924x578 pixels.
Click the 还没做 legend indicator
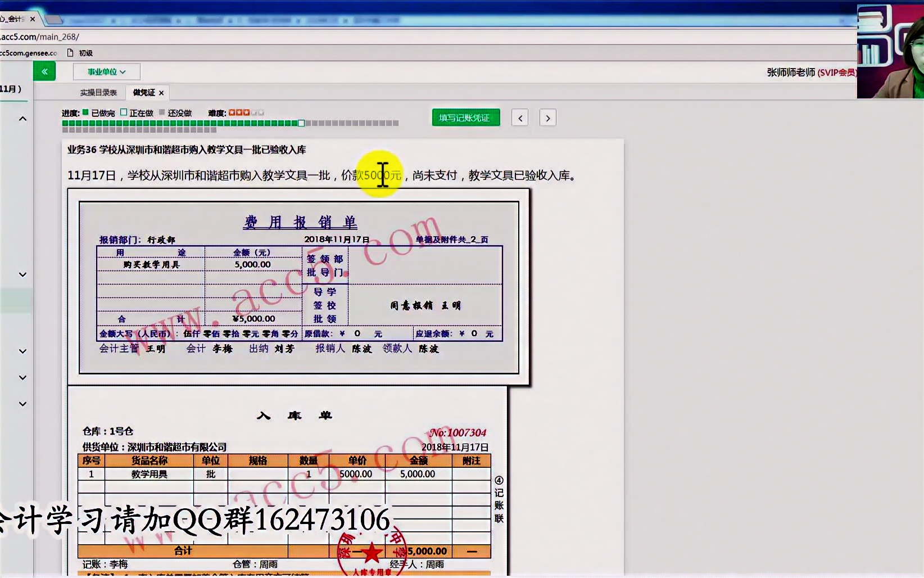tap(162, 112)
